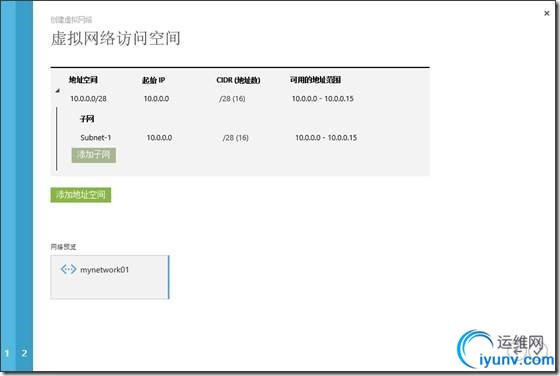Click the 子网 section label

click(x=87, y=119)
